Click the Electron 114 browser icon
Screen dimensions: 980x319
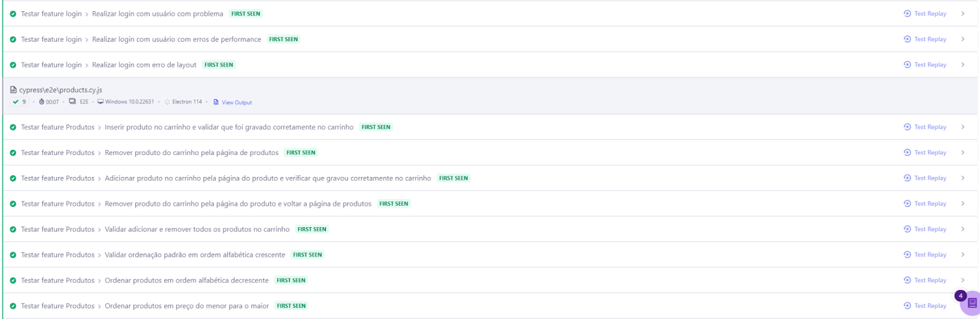pos(167,102)
